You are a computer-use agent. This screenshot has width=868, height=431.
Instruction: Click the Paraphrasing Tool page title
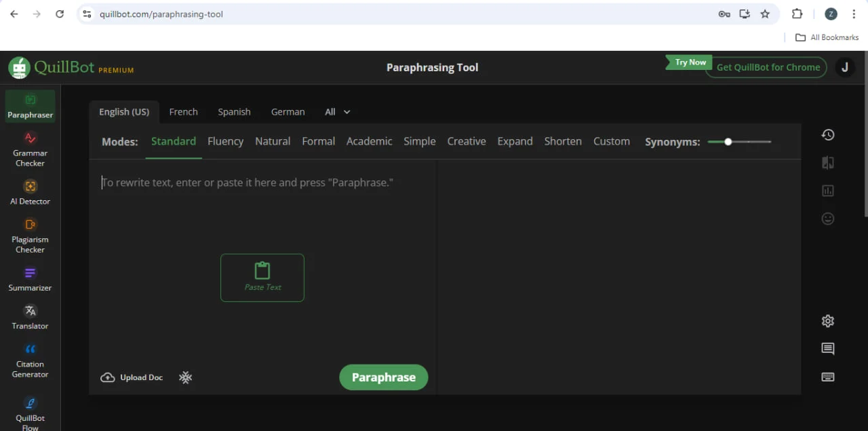(x=432, y=67)
